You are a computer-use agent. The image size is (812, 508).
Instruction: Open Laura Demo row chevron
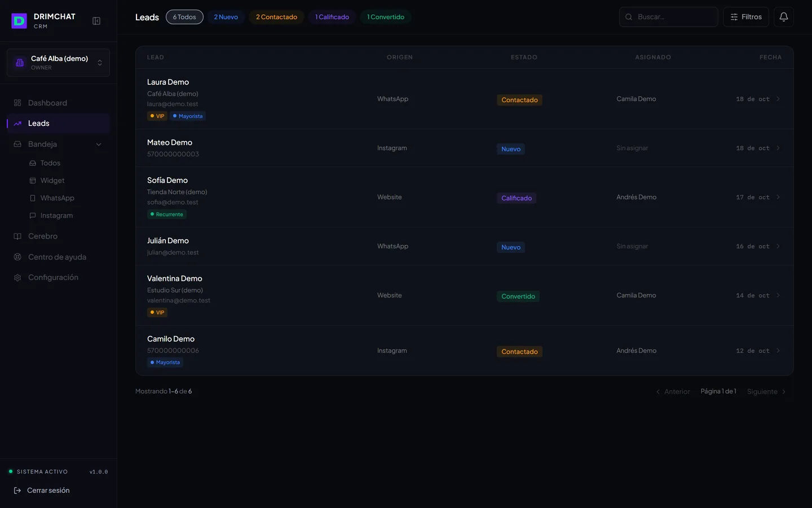(778, 99)
